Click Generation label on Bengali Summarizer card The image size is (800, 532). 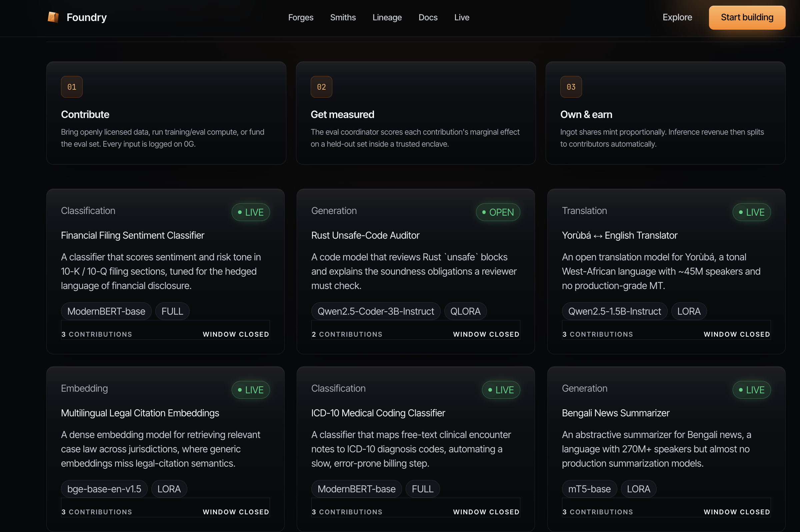(584, 388)
